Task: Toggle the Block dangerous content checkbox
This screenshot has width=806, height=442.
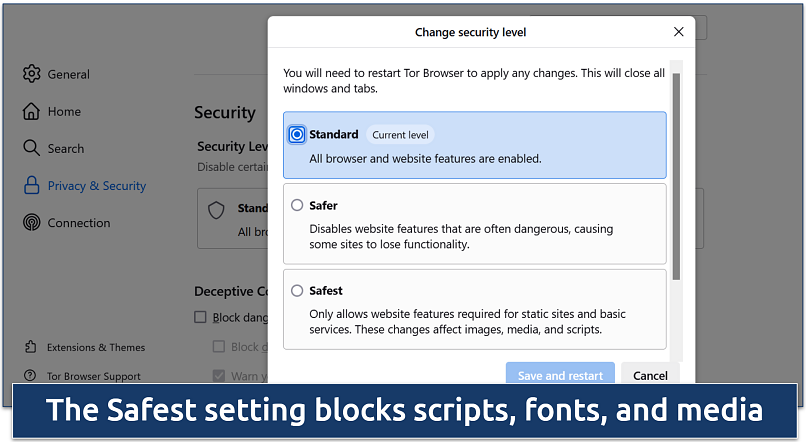Action: coord(201,318)
